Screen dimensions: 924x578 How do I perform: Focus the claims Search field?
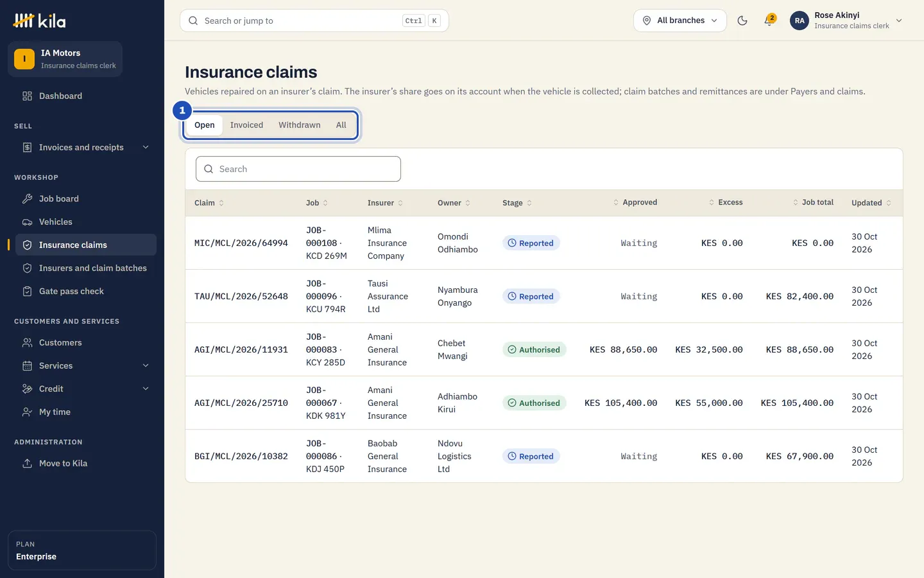pyautogui.click(x=298, y=169)
